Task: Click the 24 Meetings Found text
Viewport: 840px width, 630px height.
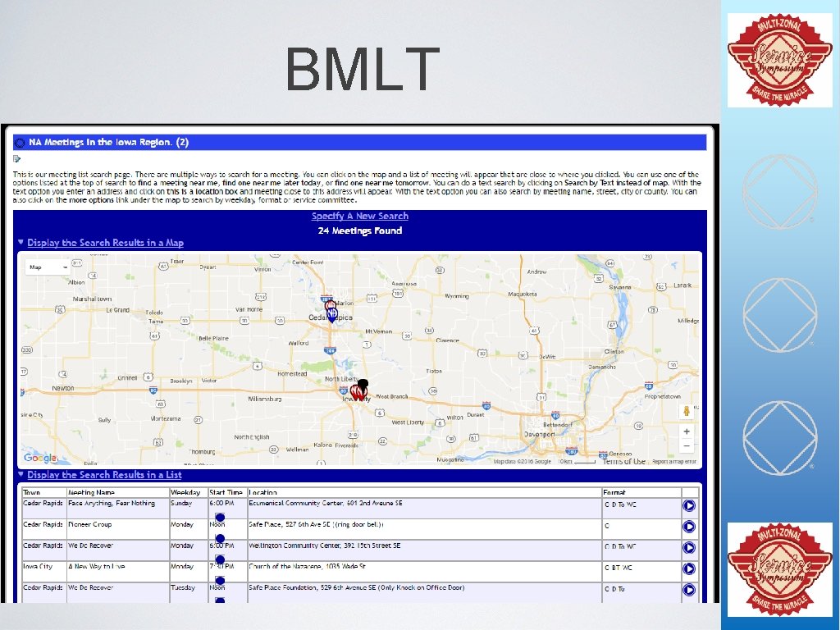Action: tap(360, 231)
